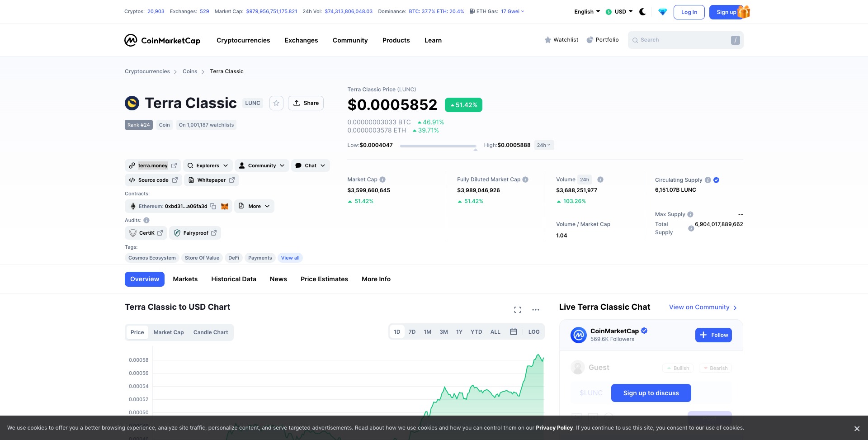Open the Portfolio link
Image resolution: width=868 pixels, height=440 pixels.
point(602,40)
